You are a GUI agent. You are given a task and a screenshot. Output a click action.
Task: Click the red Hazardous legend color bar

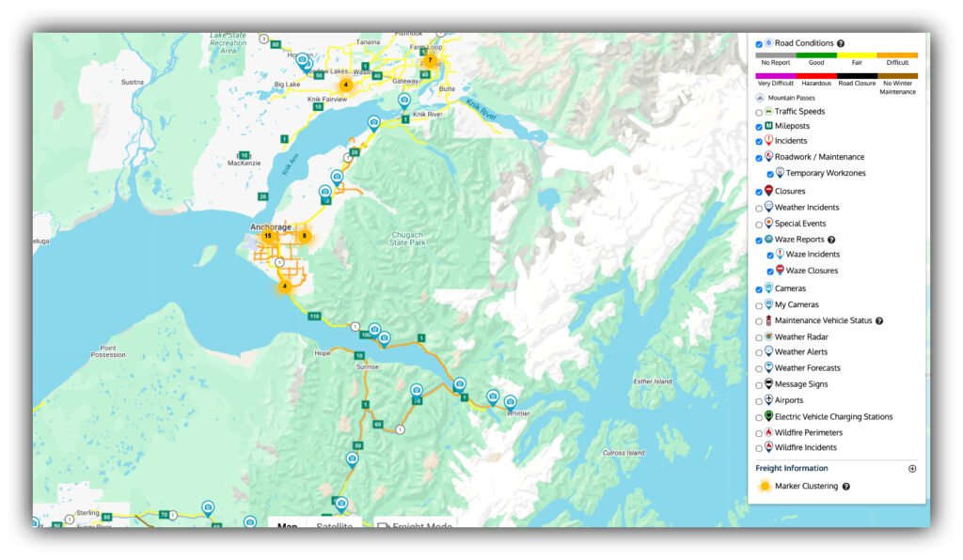(x=816, y=76)
